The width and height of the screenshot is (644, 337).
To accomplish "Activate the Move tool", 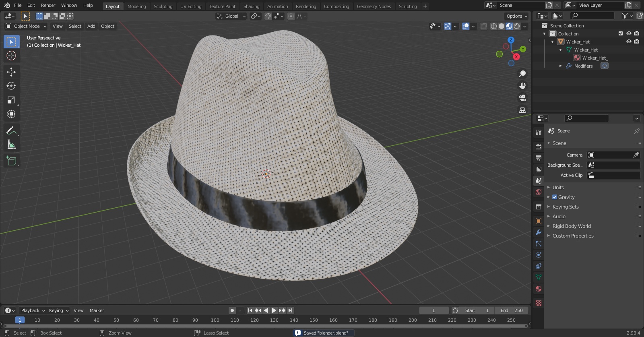I will click(x=11, y=72).
